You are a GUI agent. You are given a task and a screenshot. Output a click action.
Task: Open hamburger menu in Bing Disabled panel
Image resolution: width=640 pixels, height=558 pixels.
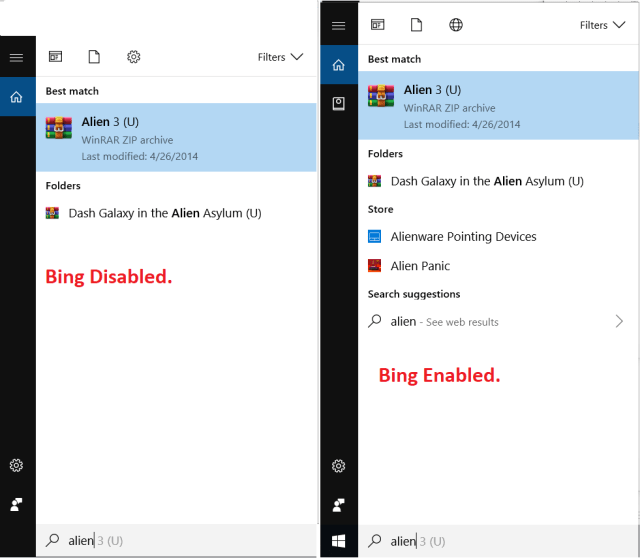[16, 57]
